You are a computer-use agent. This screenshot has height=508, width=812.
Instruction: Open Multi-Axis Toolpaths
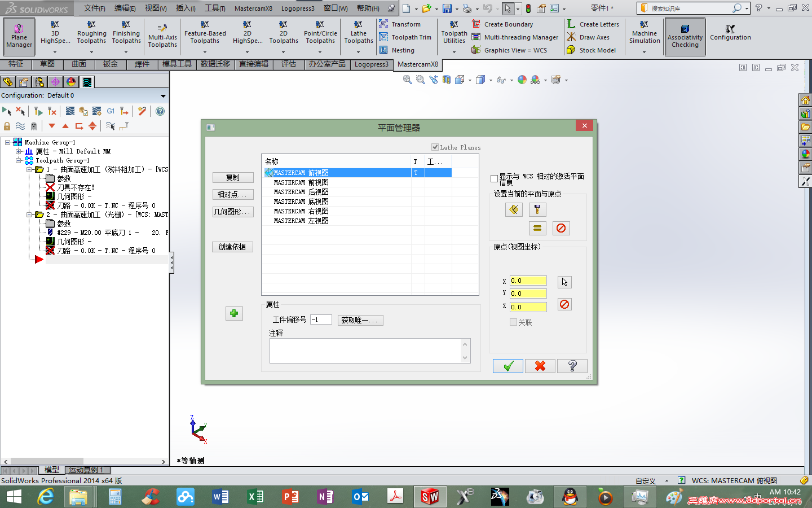pyautogui.click(x=162, y=37)
